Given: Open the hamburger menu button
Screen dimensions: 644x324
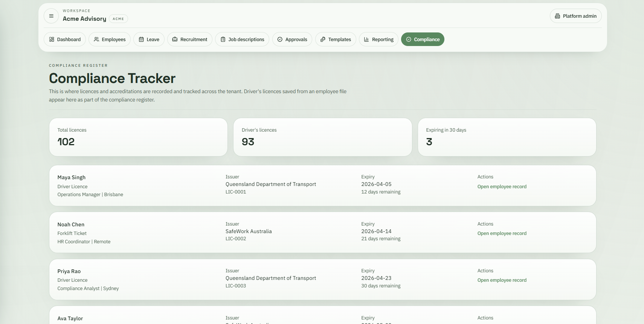Looking at the screenshot, I should click(x=51, y=16).
